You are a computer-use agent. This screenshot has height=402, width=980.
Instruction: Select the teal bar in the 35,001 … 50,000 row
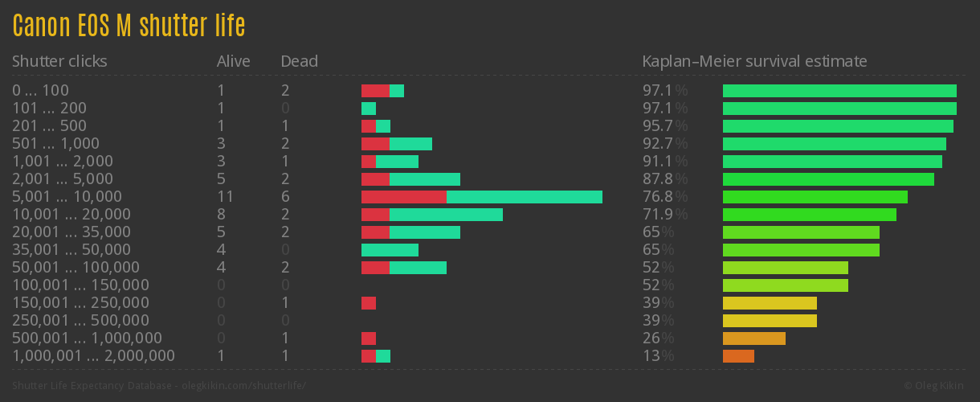pyautogui.click(x=390, y=250)
